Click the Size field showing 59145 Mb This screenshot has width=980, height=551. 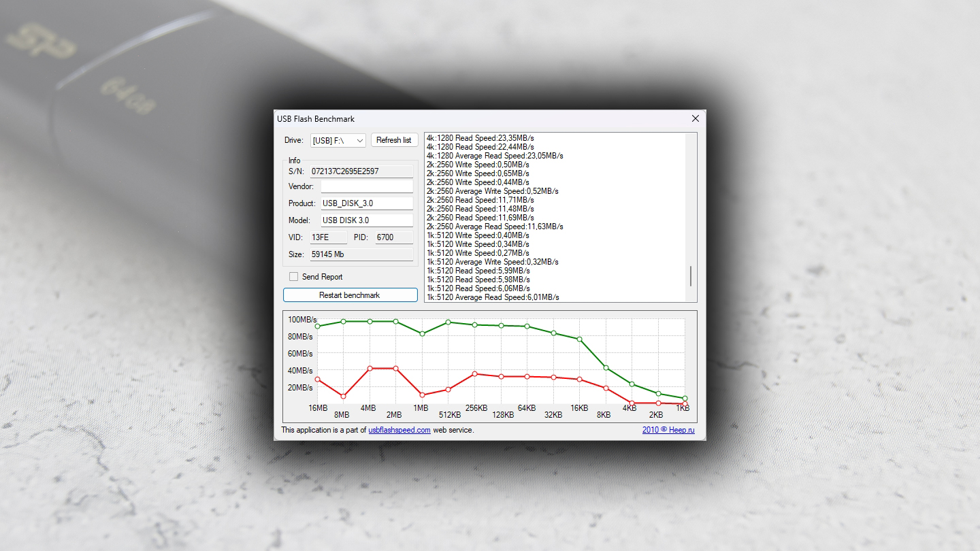click(x=361, y=254)
